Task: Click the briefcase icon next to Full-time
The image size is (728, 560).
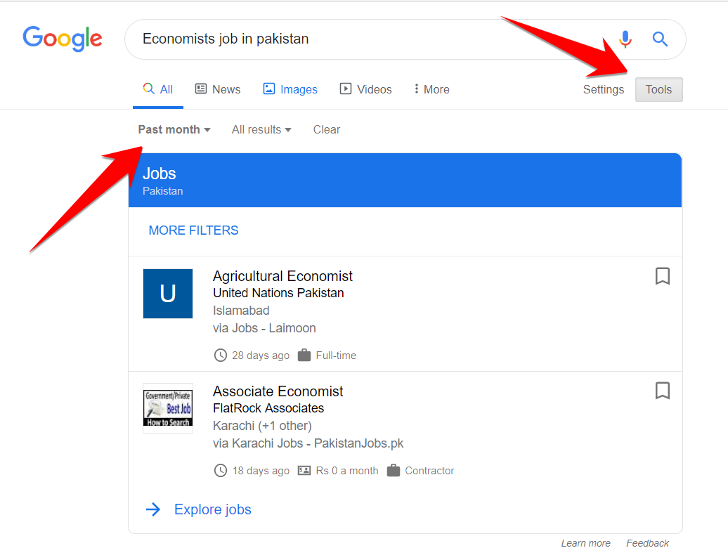Action: tap(304, 356)
